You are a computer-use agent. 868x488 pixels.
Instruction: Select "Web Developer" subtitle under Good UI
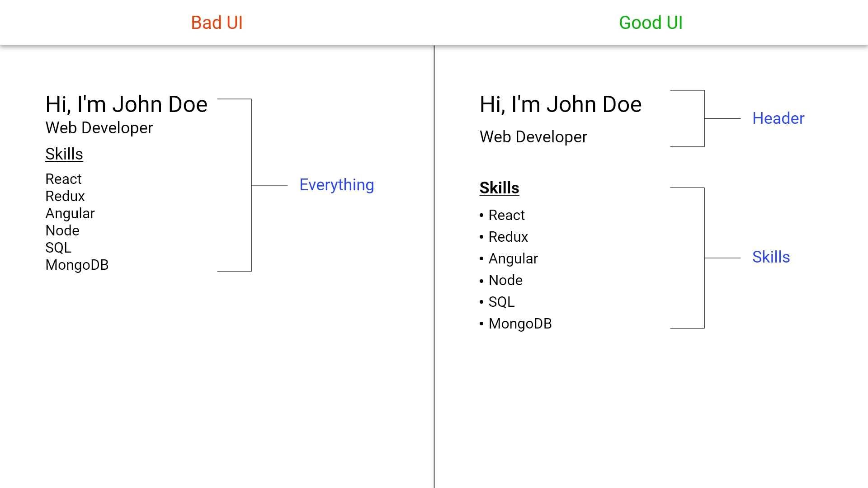(x=533, y=137)
